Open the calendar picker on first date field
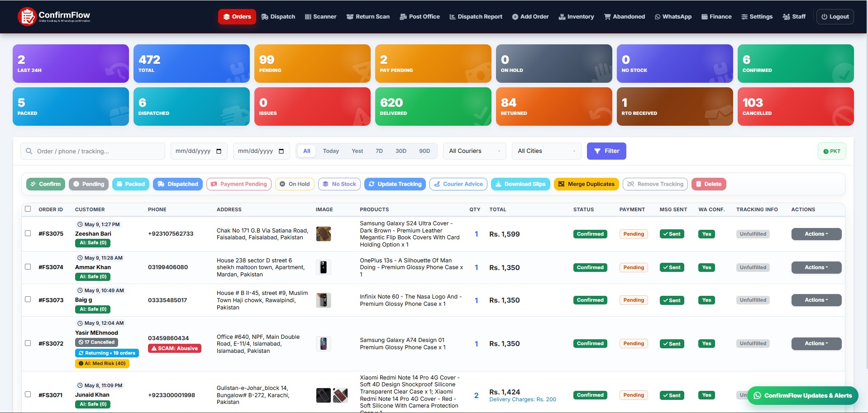 click(x=219, y=151)
